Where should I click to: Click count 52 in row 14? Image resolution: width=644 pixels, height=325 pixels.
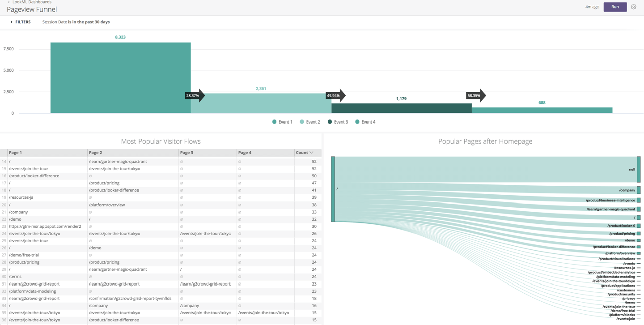tap(314, 162)
